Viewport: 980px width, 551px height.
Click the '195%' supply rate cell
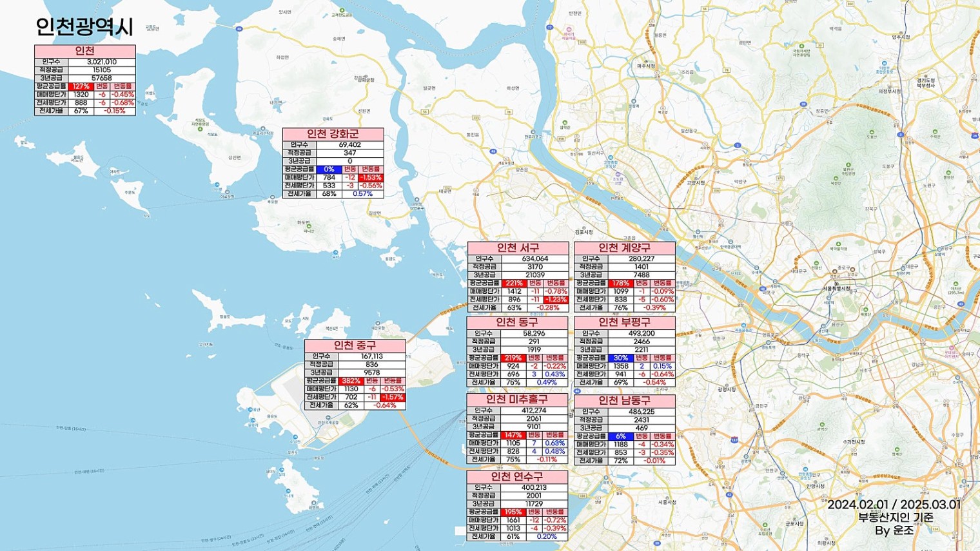(x=513, y=512)
